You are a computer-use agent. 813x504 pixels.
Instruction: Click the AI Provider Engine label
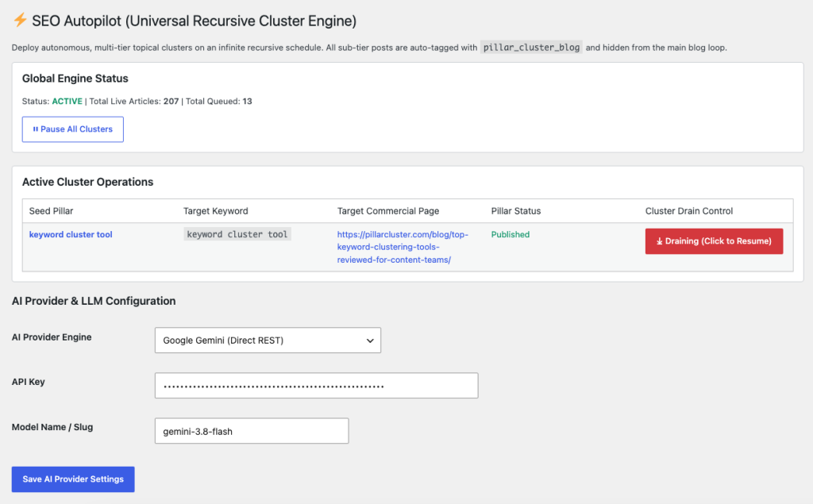(52, 337)
